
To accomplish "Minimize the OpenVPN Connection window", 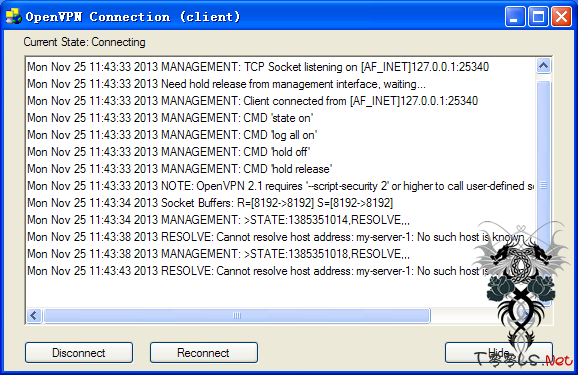I will (x=515, y=17).
